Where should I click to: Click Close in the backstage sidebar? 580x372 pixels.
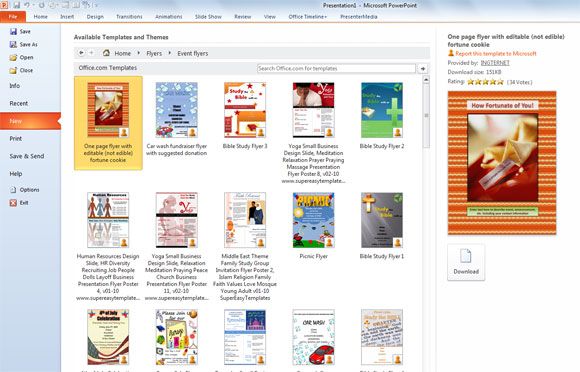pos(21,70)
